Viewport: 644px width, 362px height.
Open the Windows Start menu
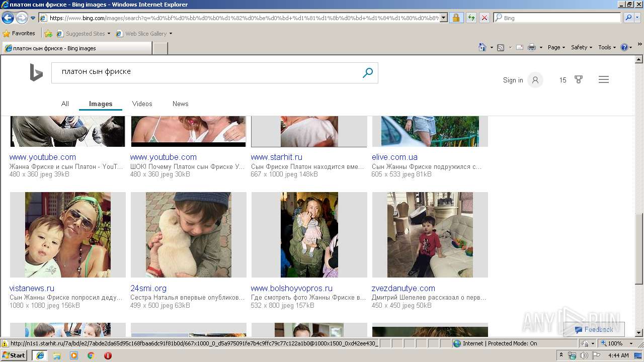[14, 355]
